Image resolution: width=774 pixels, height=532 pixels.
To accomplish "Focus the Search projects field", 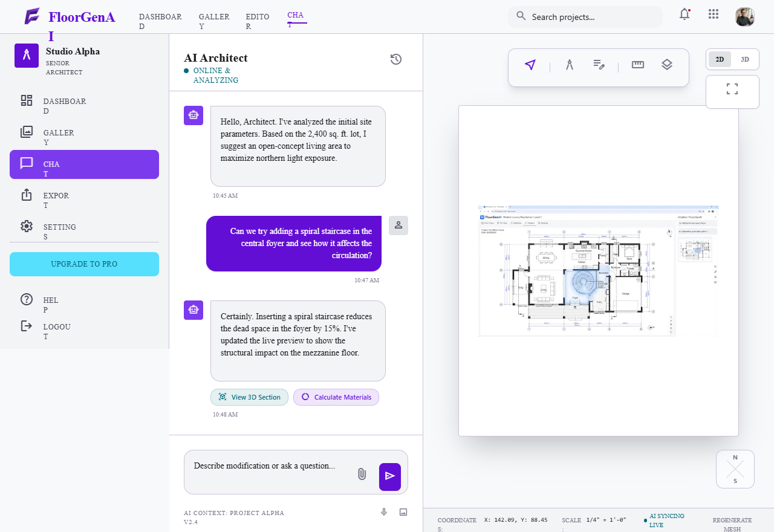I will (x=585, y=17).
